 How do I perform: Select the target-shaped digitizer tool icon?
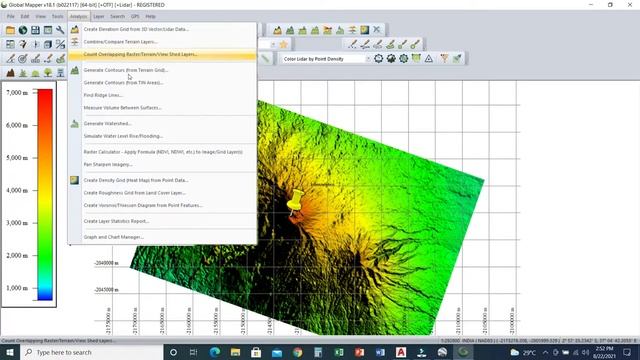[x=23, y=59]
